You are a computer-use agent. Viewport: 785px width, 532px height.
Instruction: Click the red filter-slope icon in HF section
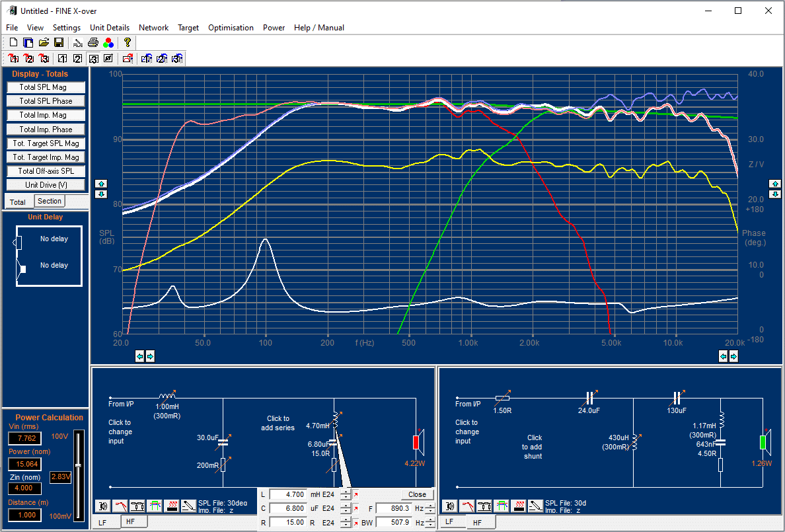[x=467, y=506]
